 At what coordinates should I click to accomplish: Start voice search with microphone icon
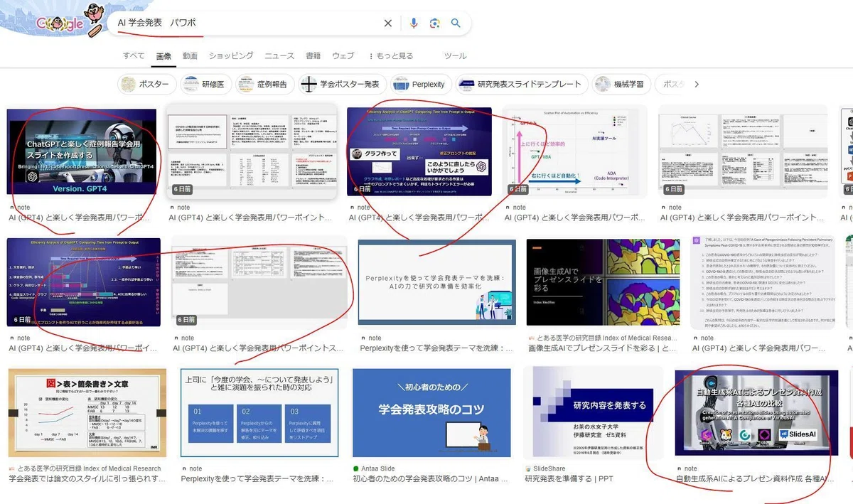414,23
